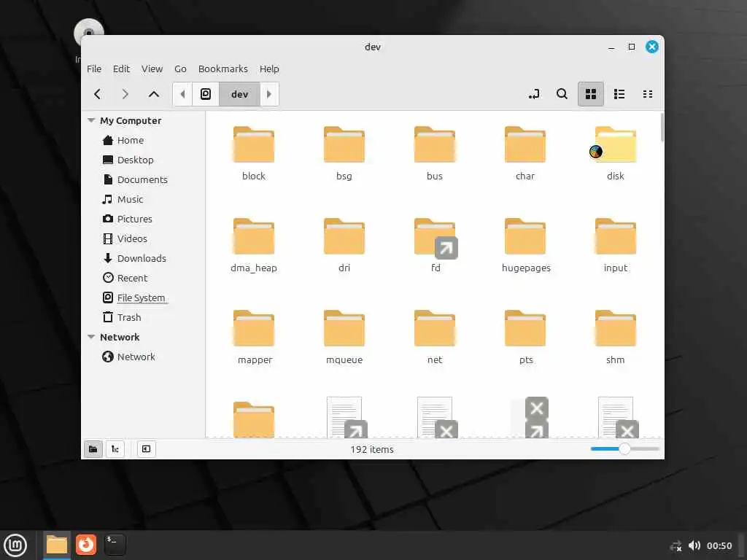Screen dimensions: 747x560
Task: Select the dma_heap folder
Action: (x=253, y=245)
